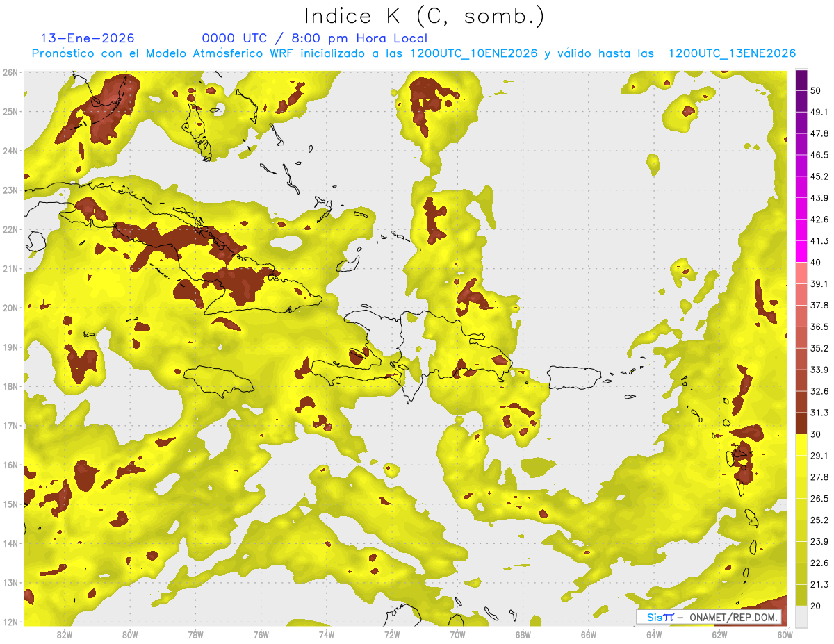This screenshot has height=644, width=834.
Task: Click the 60W longitude label
Action: click(785, 634)
